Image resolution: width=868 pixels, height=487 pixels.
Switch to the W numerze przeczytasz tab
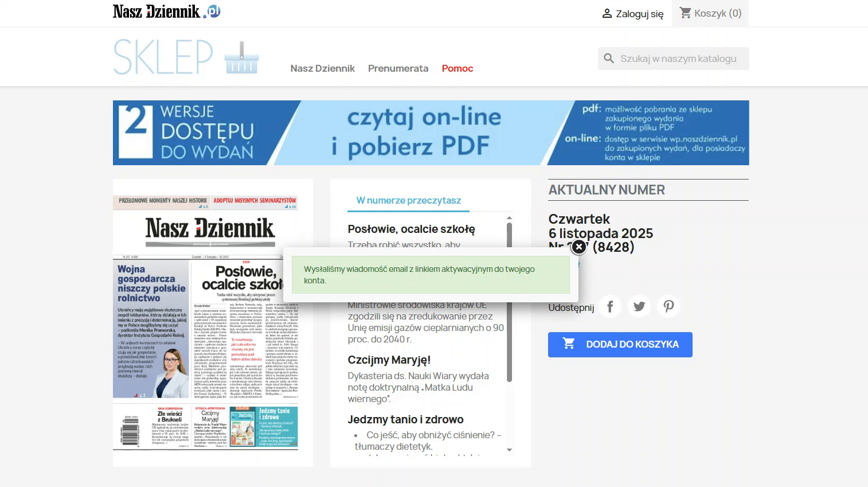pos(408,200)
